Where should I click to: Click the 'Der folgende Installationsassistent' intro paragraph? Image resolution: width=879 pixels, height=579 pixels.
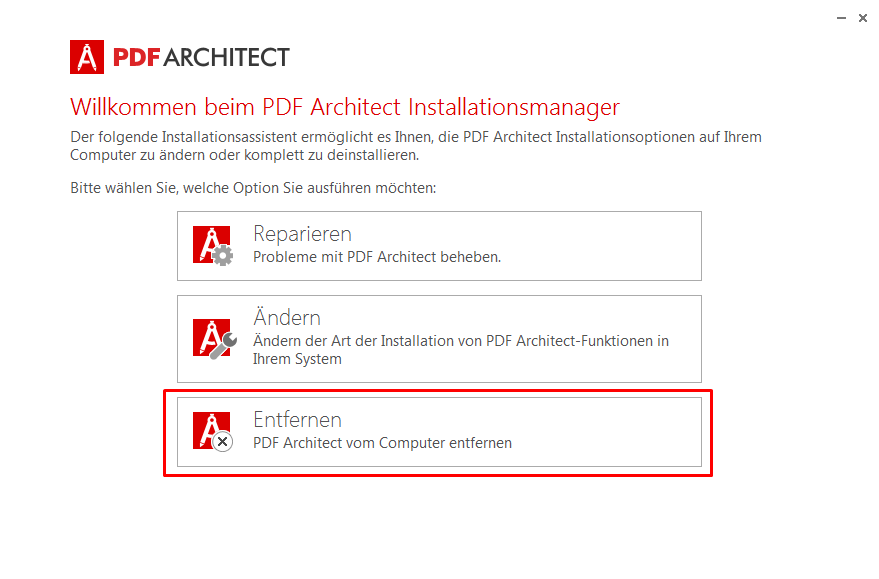[416, 146]
